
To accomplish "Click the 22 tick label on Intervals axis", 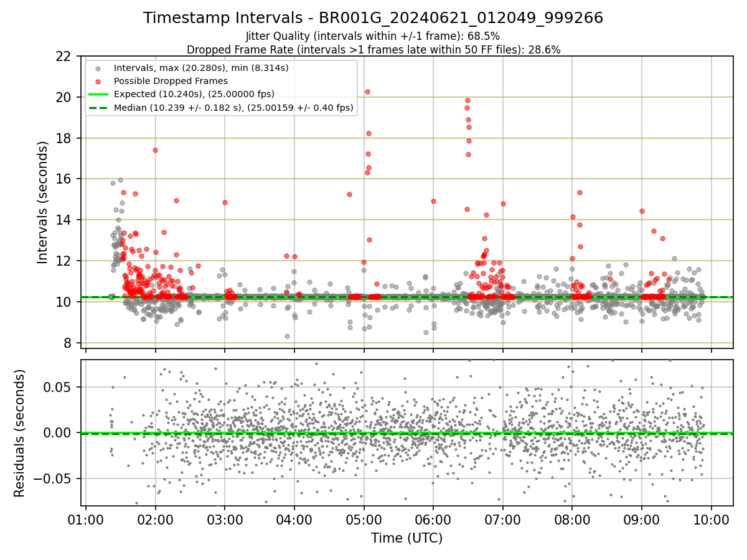I will [65, 57].
